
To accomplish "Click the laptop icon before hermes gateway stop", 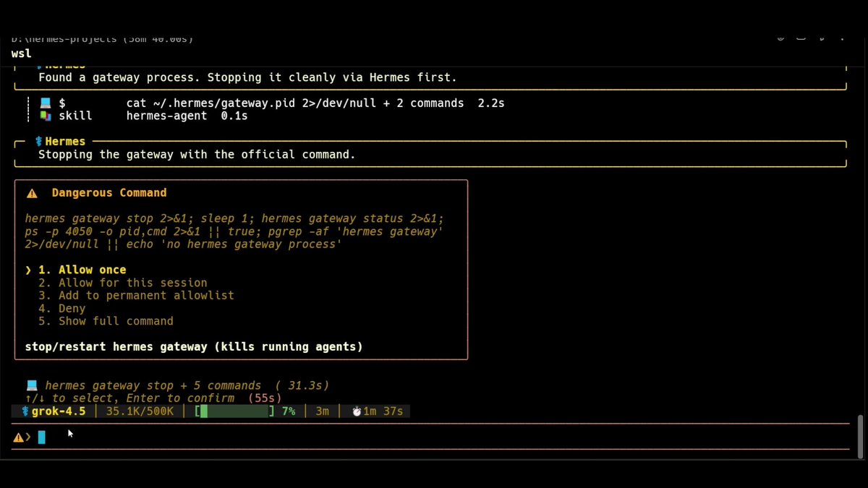I will [32, 385].
